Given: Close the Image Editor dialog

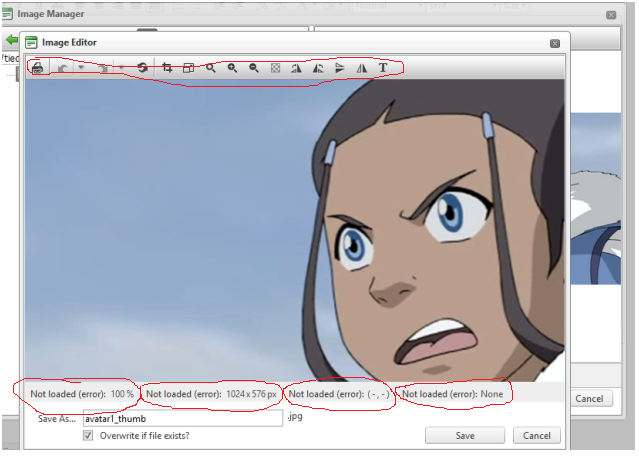Looking at the screenshot, I should tap(555, 44).
